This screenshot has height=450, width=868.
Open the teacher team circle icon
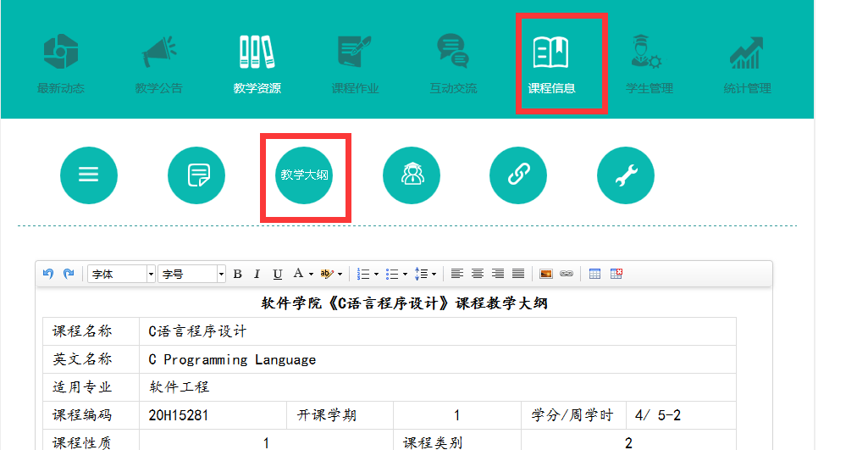(x=412, y=175)
